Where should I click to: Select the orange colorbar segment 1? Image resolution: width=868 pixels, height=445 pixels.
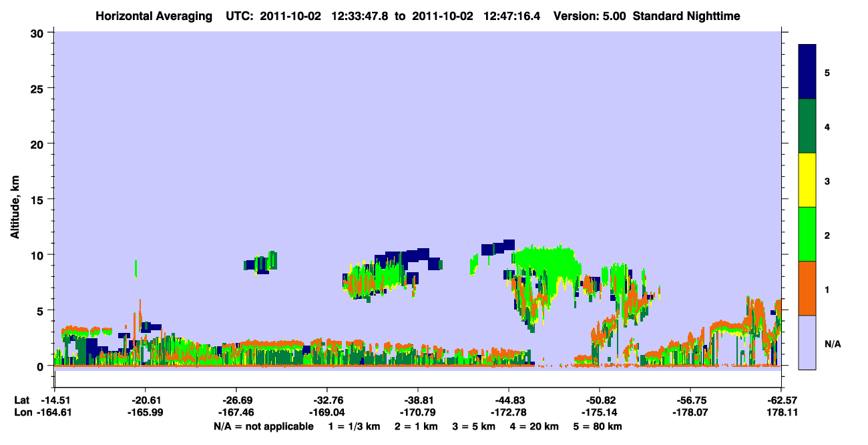(807, 288)
